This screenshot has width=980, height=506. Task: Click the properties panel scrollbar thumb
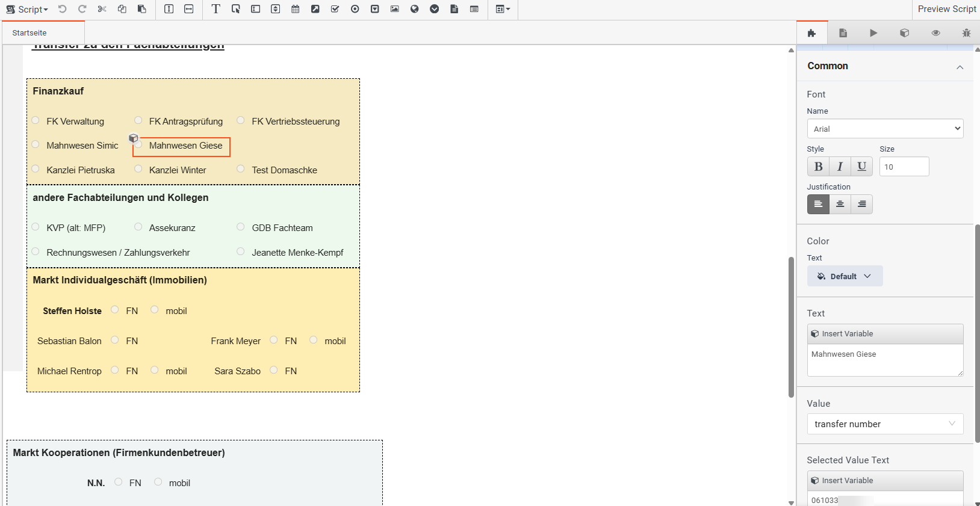tap(977, 334)
